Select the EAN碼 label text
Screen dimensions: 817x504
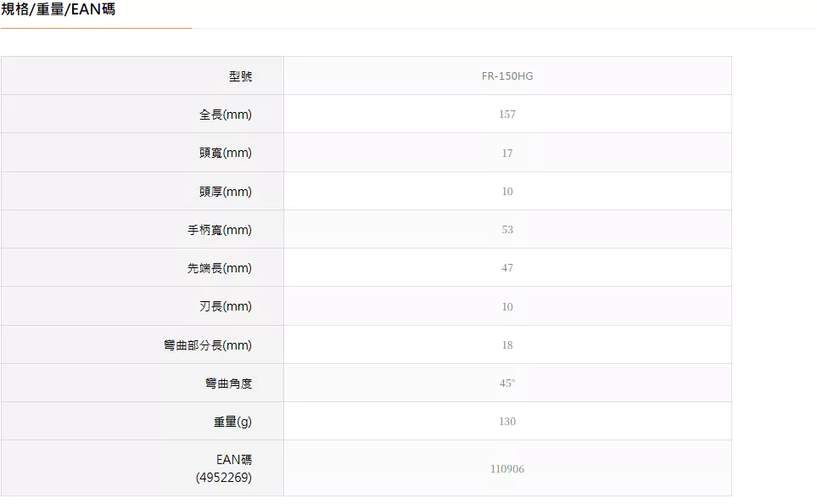(234, 460)
